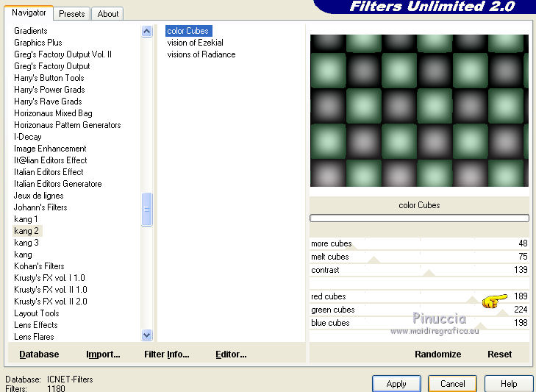The image size is (536, 392).
Task: Click the Import... button
Action: click(103, 354)
